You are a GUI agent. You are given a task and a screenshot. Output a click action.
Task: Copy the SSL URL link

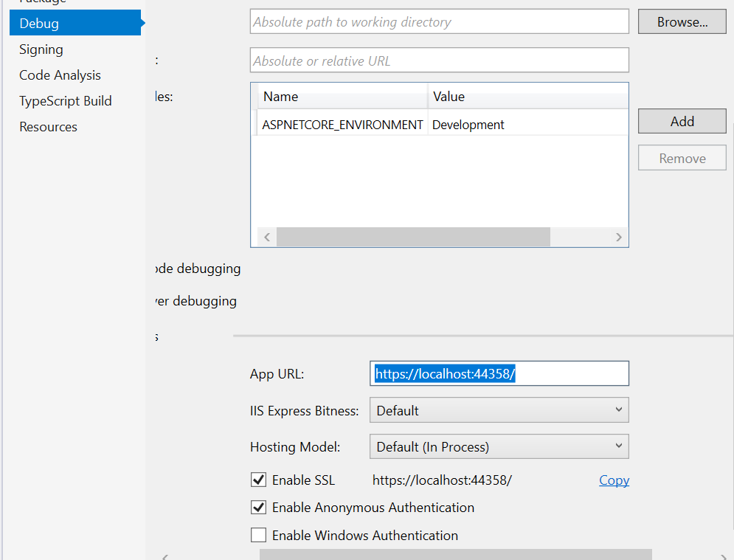(x=614, y=480)
